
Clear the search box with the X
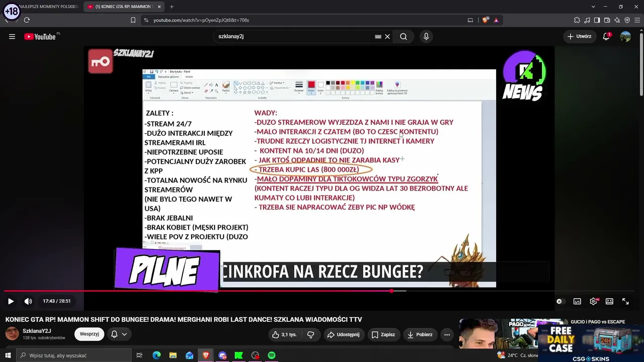point(387,37)
